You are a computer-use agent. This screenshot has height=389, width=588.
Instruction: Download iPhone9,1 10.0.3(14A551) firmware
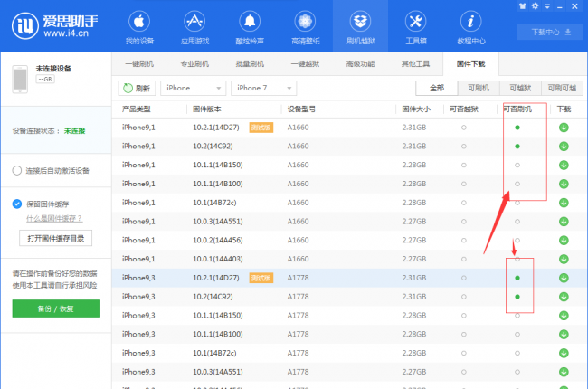[564, 222]
